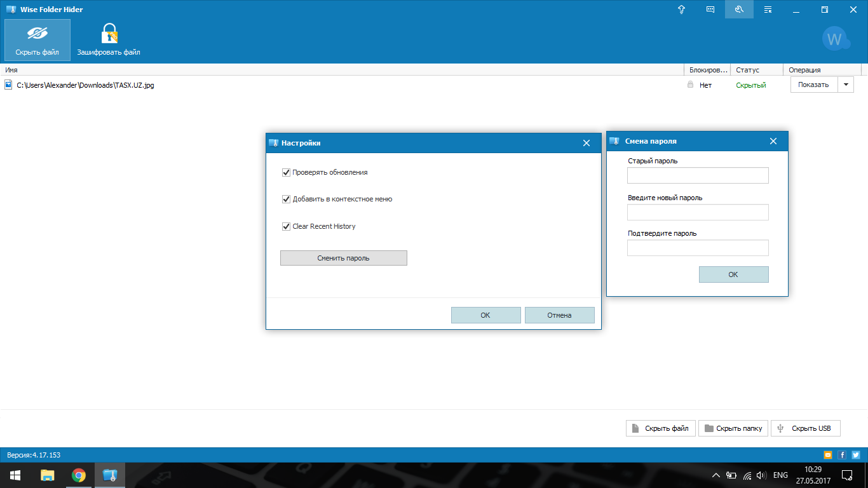Toggle Clear Recent History checkbox
Viewport: 868px width, 488px height.
coord(286,226)
